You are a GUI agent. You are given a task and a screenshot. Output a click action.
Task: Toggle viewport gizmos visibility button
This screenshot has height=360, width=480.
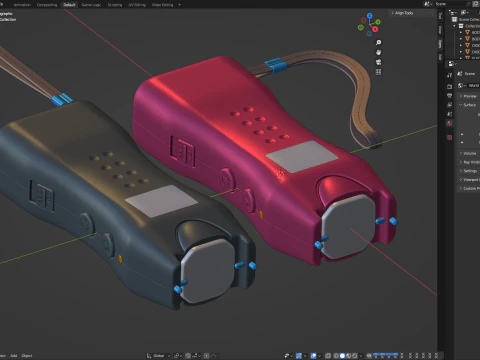click(x=299, y=356)
